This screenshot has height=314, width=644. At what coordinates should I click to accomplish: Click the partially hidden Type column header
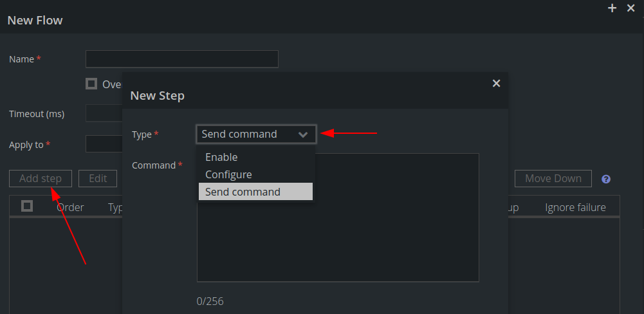click(x=115, y=208)
